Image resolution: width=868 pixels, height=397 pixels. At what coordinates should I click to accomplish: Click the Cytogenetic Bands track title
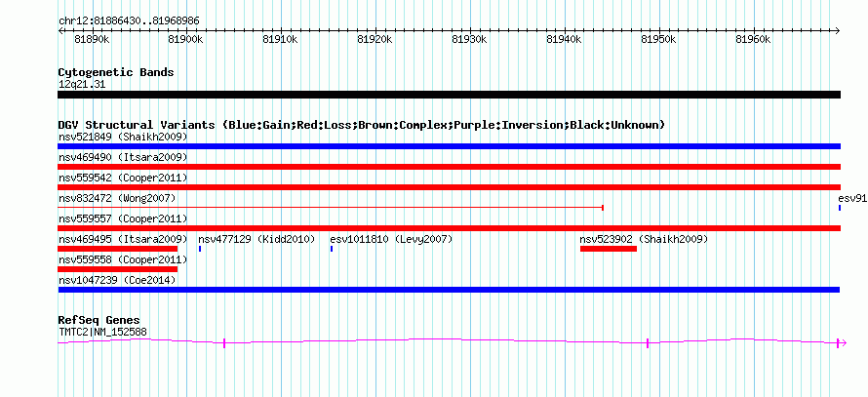pos(116,72)
